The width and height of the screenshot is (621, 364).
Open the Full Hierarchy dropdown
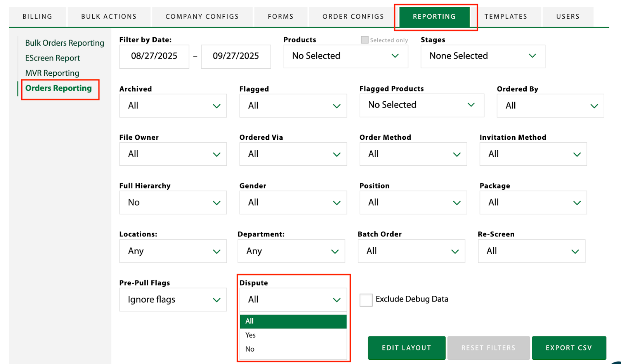click(173, 203)
